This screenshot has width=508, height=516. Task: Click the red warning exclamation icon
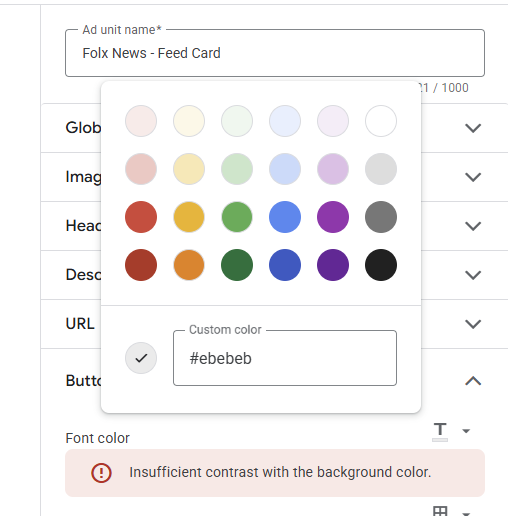(x=101, y=473)
